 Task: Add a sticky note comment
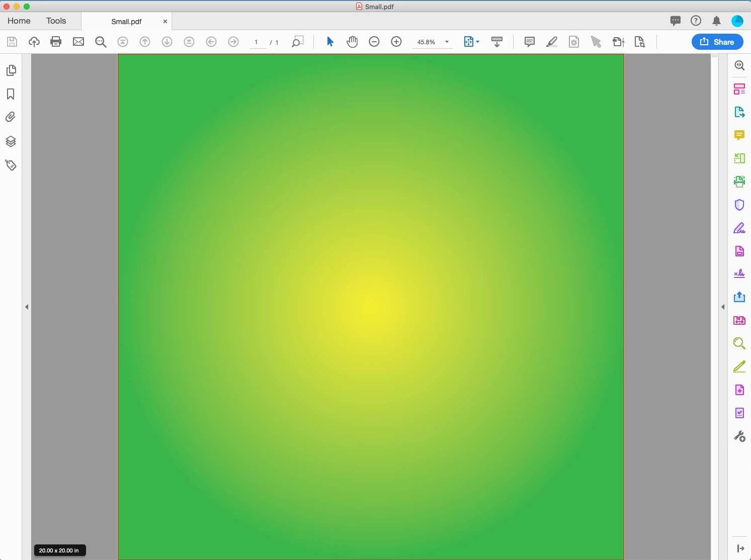point(530,42)
